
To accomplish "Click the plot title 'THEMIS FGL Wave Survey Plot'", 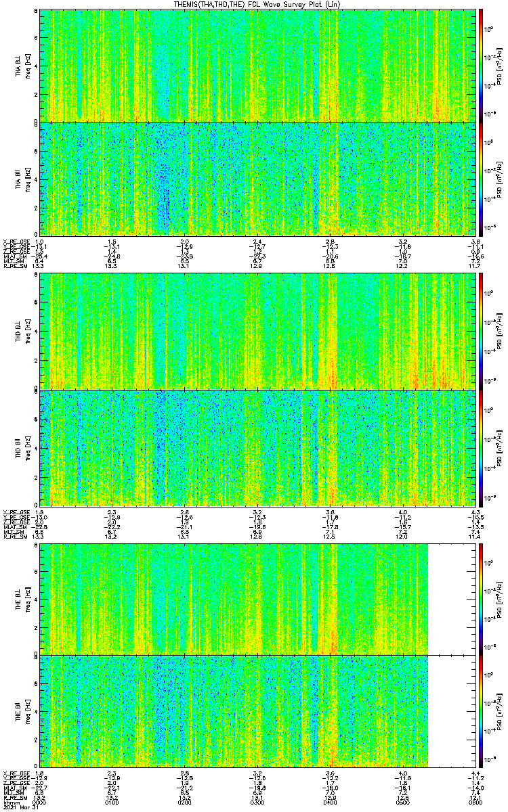I will (x=257, y=4).
